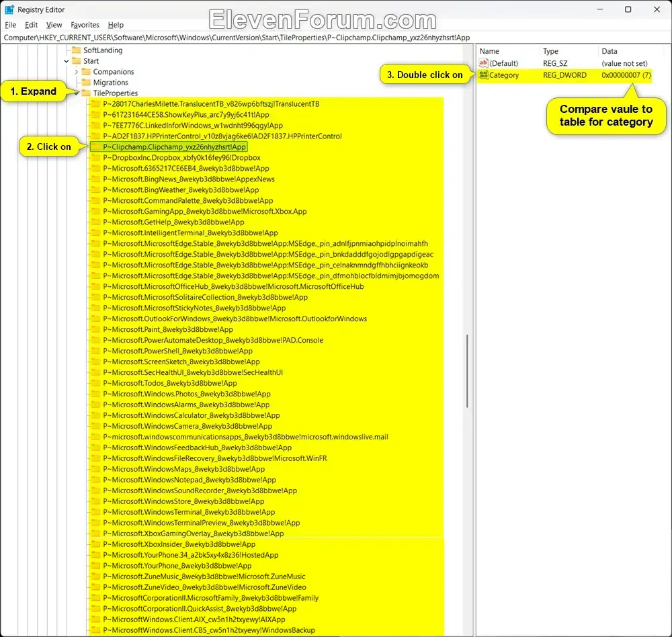Select the Migrations folder icon
672x637 pixels.
(x=86, y=82)
